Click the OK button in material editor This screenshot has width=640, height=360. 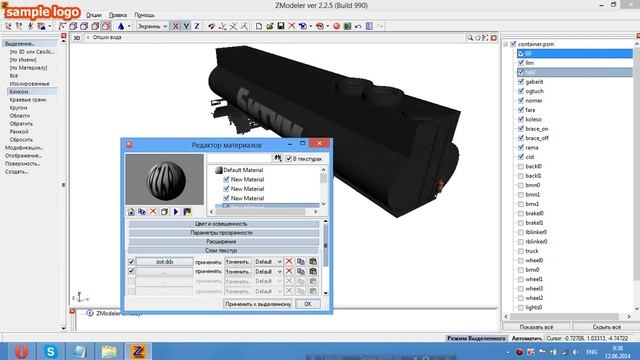tap(308, 304)
